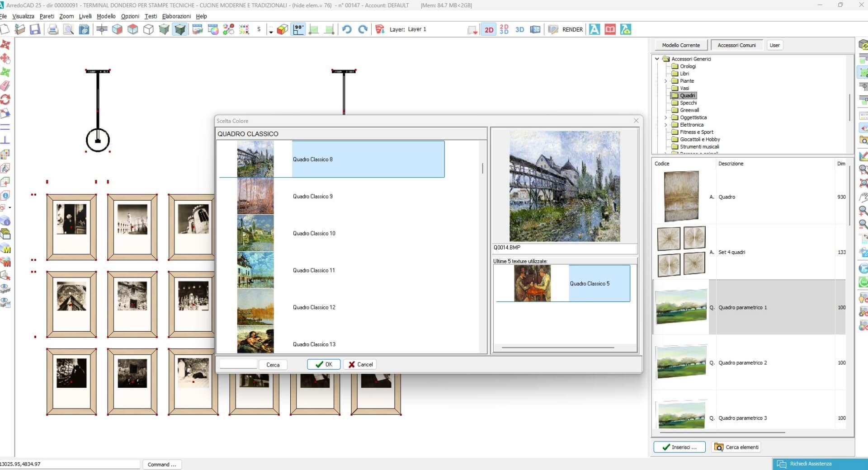Click the New project icon
Screen dimensions: 868x470
[x=5, y=29]
